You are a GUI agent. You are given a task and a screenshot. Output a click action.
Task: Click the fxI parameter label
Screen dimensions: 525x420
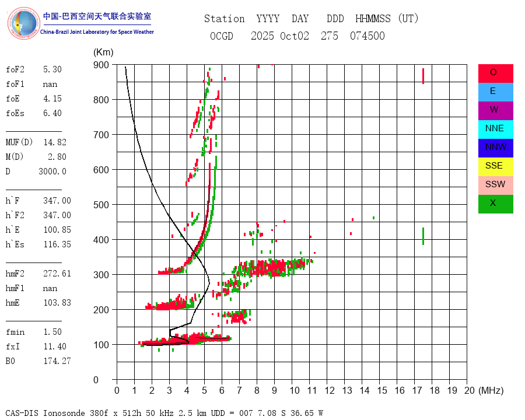13,346
